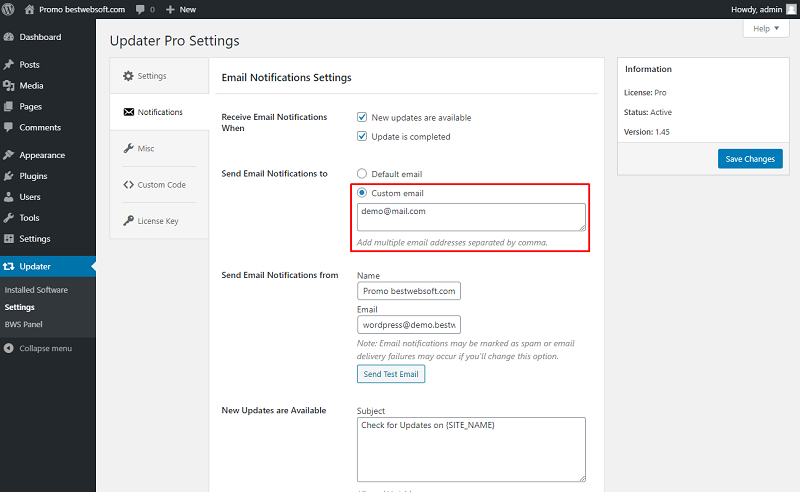Open the Appearance menu item

42,155
